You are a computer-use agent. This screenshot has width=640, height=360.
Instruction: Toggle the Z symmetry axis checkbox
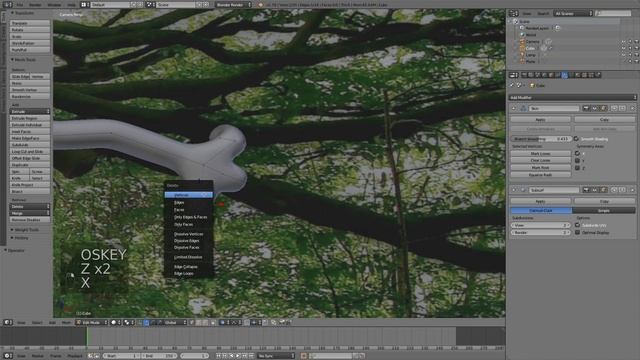577,168
